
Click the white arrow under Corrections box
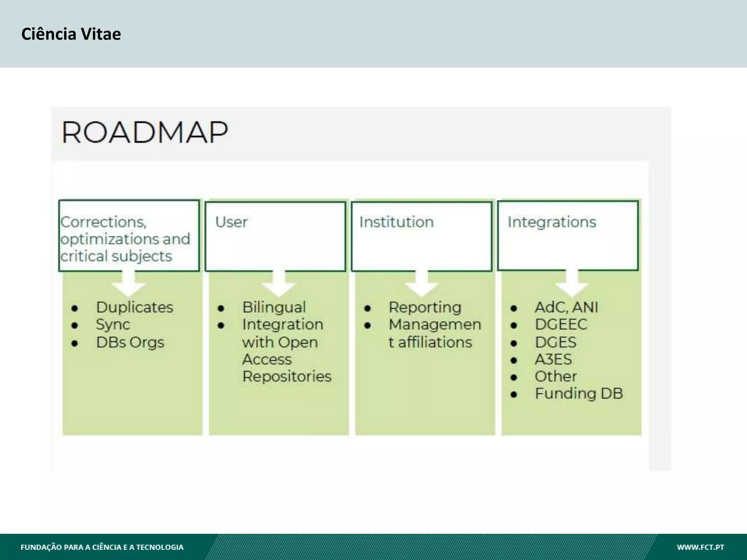click(x=128, y=284)
